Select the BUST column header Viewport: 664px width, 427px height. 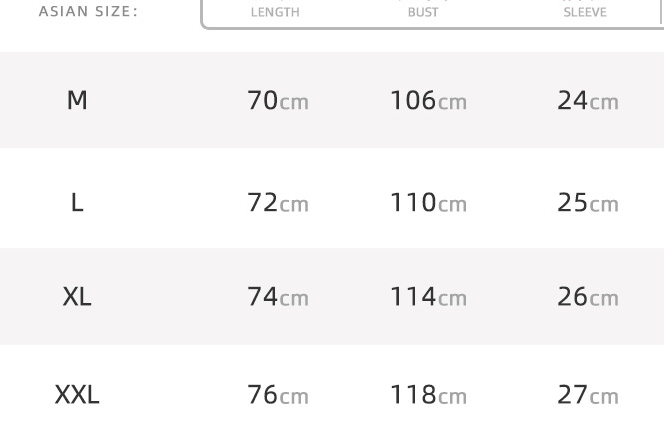tap(423, 12)
